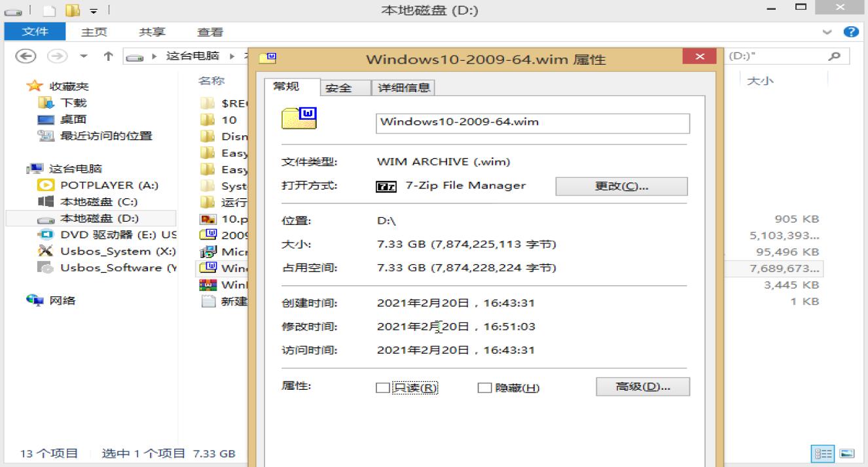Viewport: 868px width, 467px height.
Task: Open 最近访问的位置 in navigation pane
Action: [x=106, y=135]
